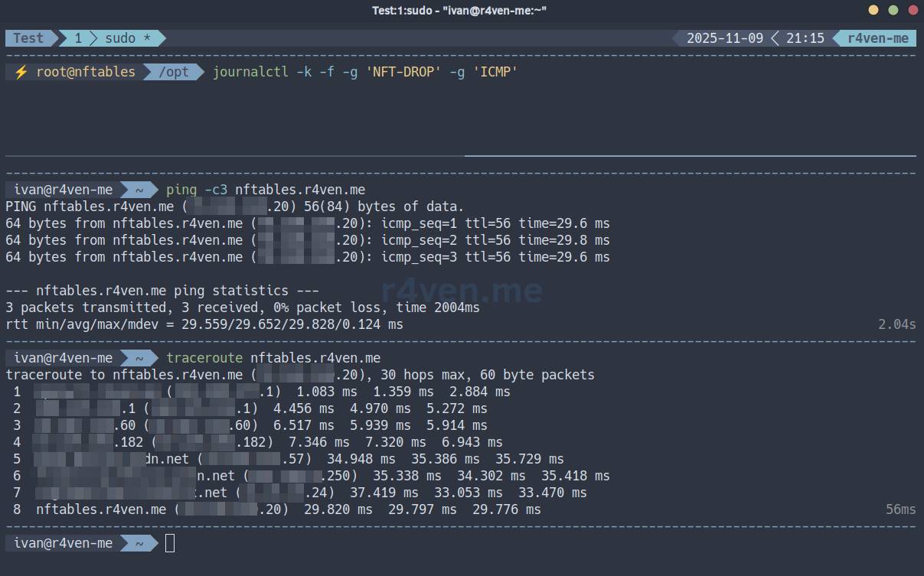
Task: Switch to tmux window 1 sudo
Action: 113,38
